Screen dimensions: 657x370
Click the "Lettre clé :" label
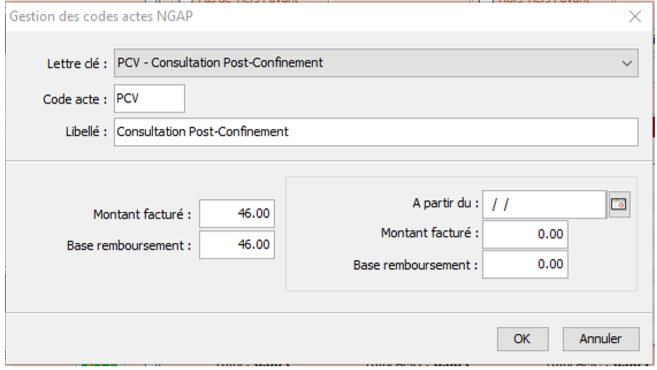[x=77, y=64]
